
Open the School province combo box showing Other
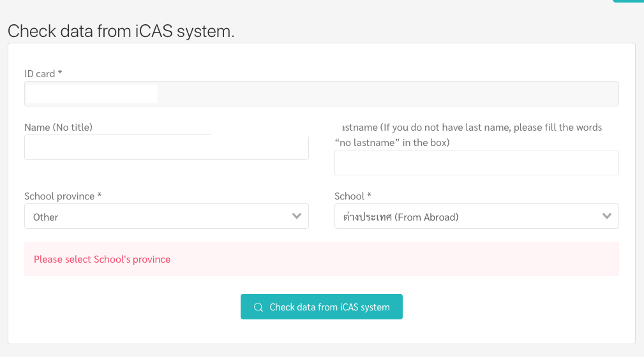pos(167,216)
